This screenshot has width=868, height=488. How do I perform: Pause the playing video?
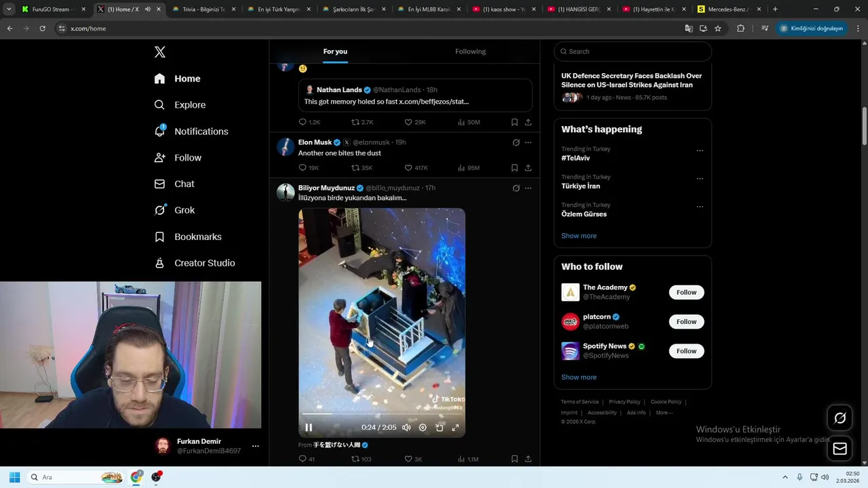[x=309, y=428]
